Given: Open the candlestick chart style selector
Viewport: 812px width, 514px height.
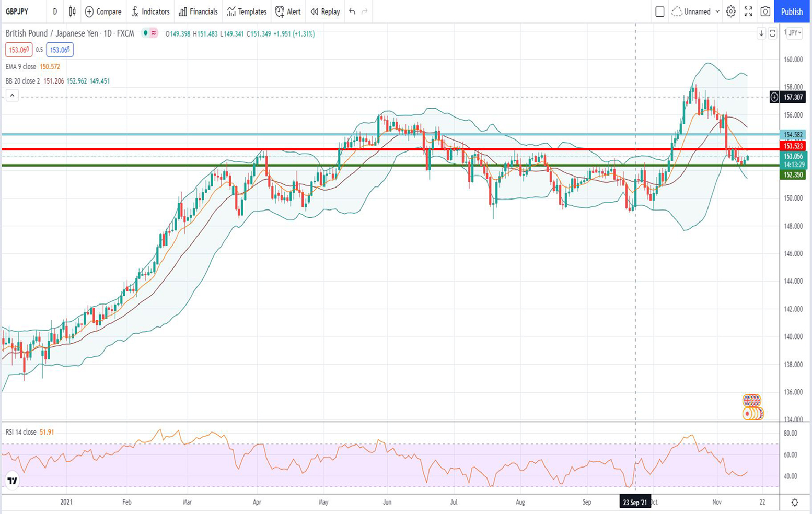Looking at the screenshot, I should pyautogui.click(x=72, y=11).
